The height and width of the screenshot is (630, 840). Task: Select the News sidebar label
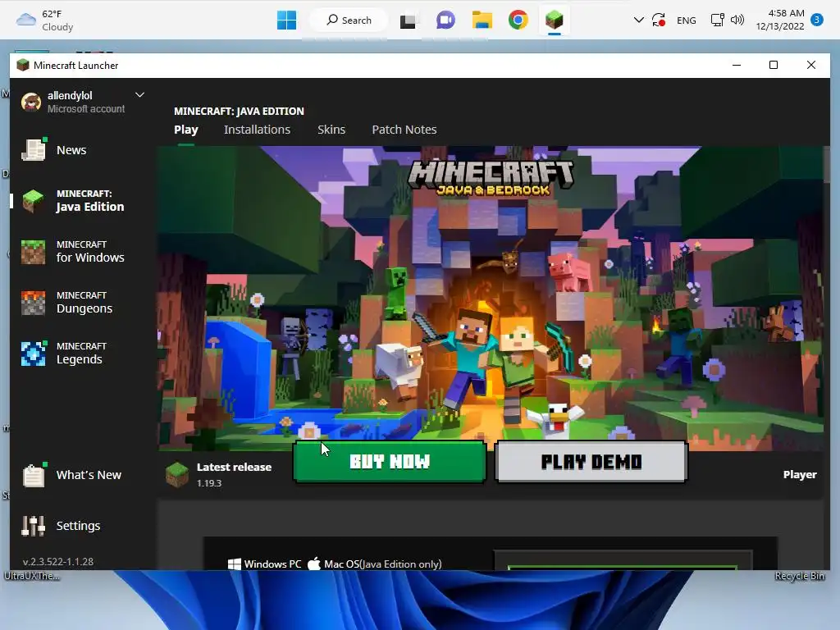(x=71, y=150)
